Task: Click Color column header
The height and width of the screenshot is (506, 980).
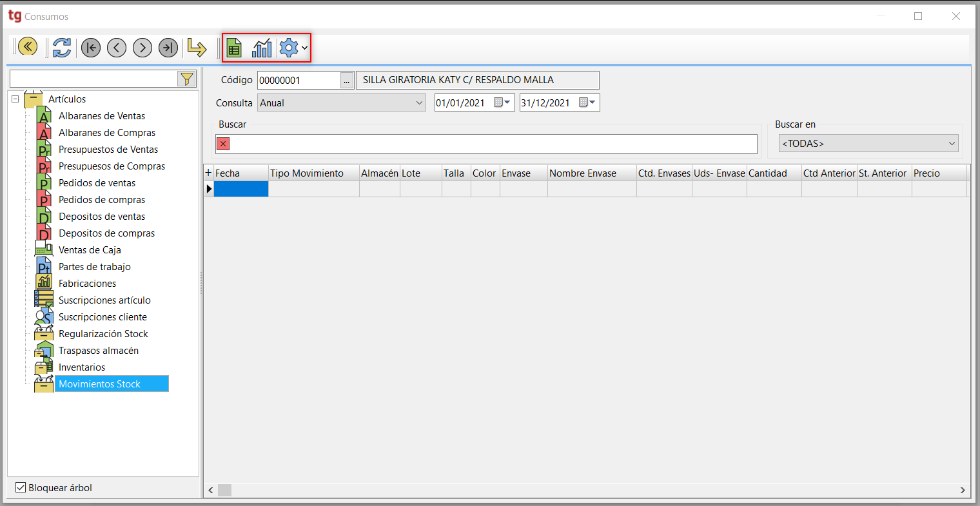Action: pos(485,173)
